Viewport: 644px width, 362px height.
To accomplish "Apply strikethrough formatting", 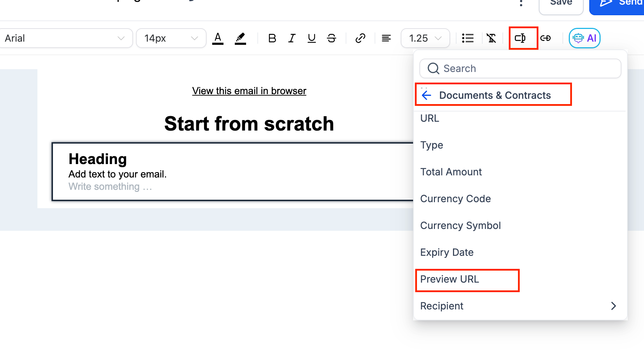I will click(332, 38).
